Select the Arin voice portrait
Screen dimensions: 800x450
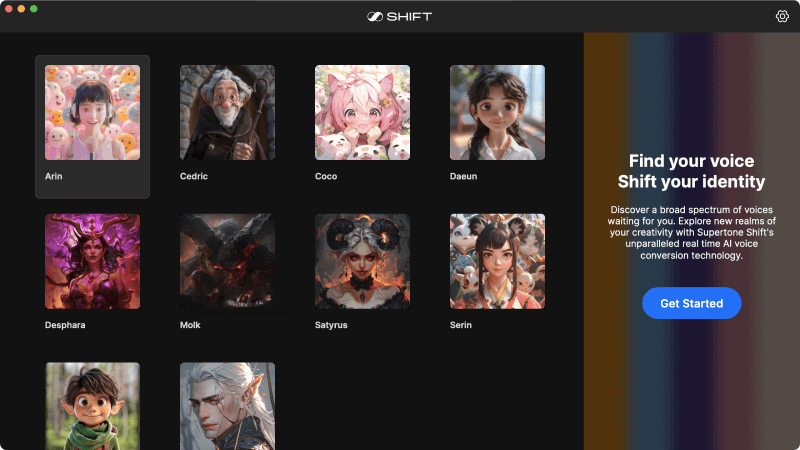pos(92,112)
